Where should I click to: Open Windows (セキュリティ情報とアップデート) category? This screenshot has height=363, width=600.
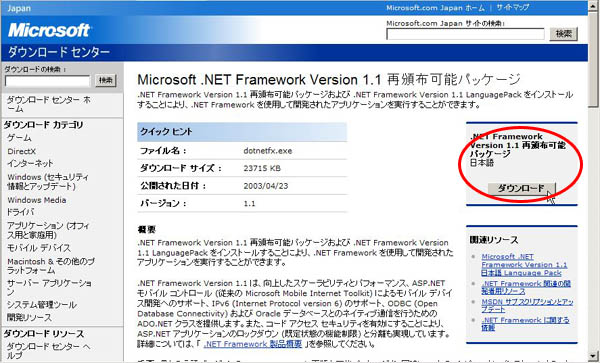pos(48,182)
